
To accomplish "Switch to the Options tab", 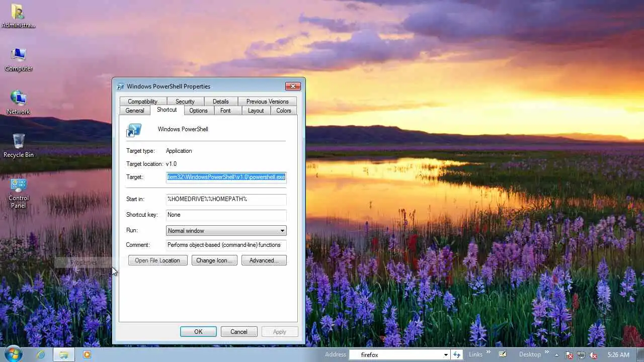I will (198, 111).
